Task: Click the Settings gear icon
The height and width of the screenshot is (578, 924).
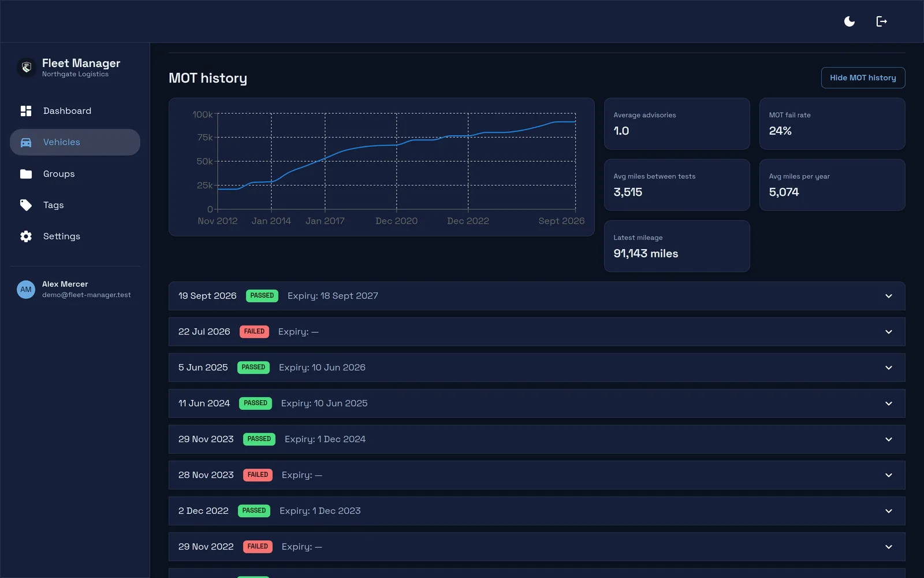Action: click(26, 236)
